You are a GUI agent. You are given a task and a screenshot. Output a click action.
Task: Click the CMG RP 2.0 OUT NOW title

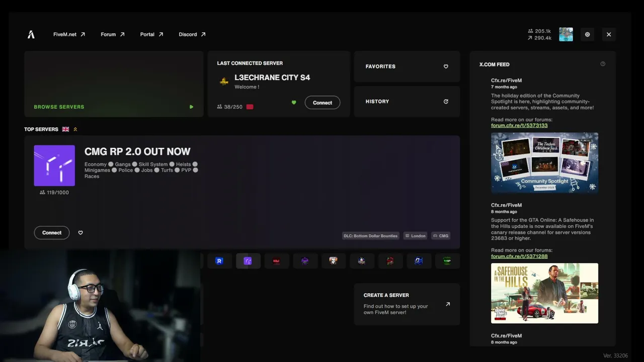(x=137, y=151)
